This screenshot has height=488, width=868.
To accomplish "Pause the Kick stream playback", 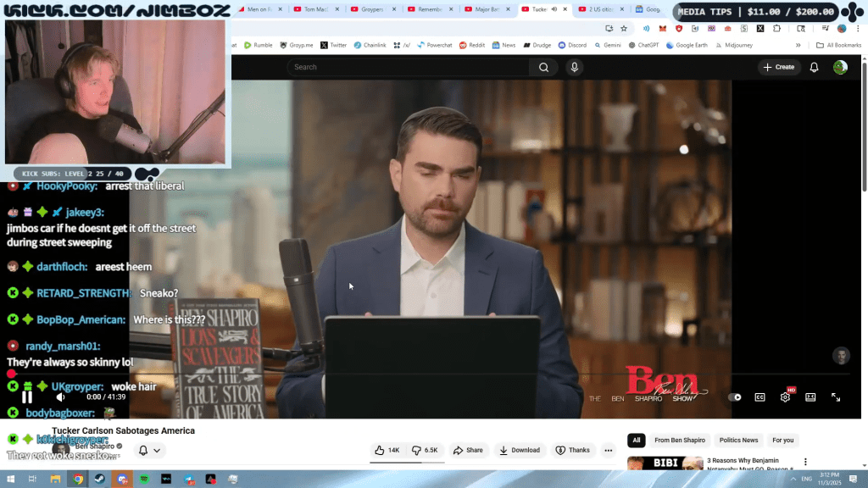I will pos(28,397).
